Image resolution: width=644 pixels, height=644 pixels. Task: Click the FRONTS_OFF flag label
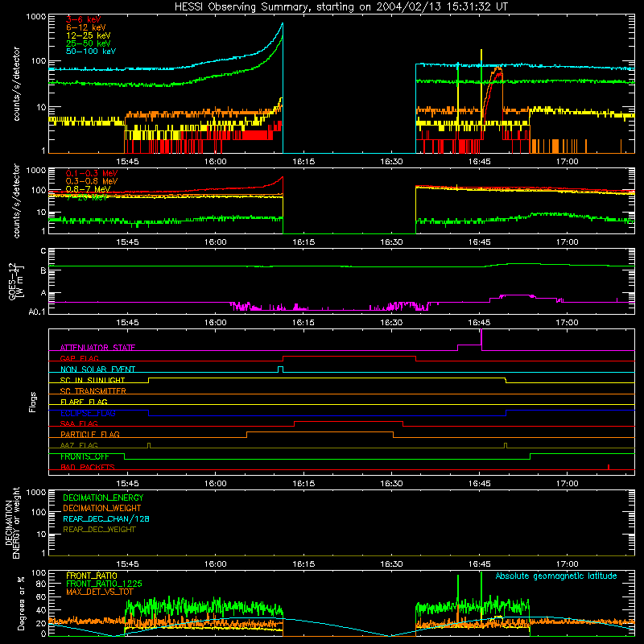coord(85,456)
